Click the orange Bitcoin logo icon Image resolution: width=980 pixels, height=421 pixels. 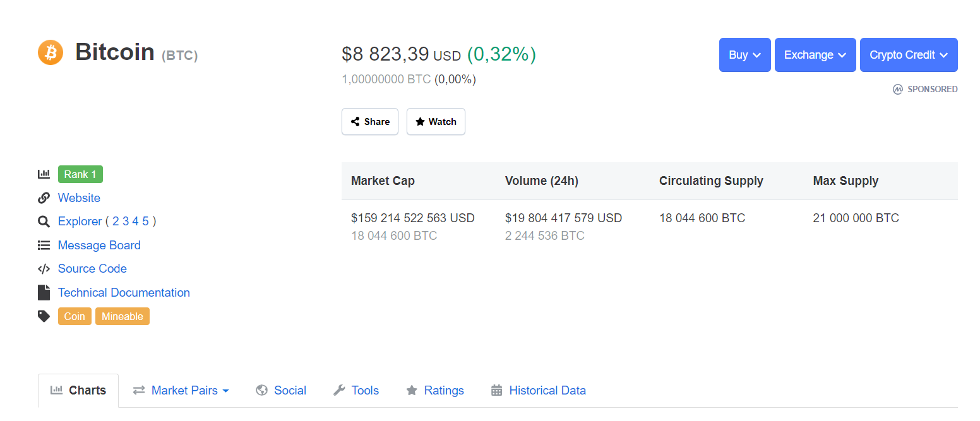coord(51,52)
